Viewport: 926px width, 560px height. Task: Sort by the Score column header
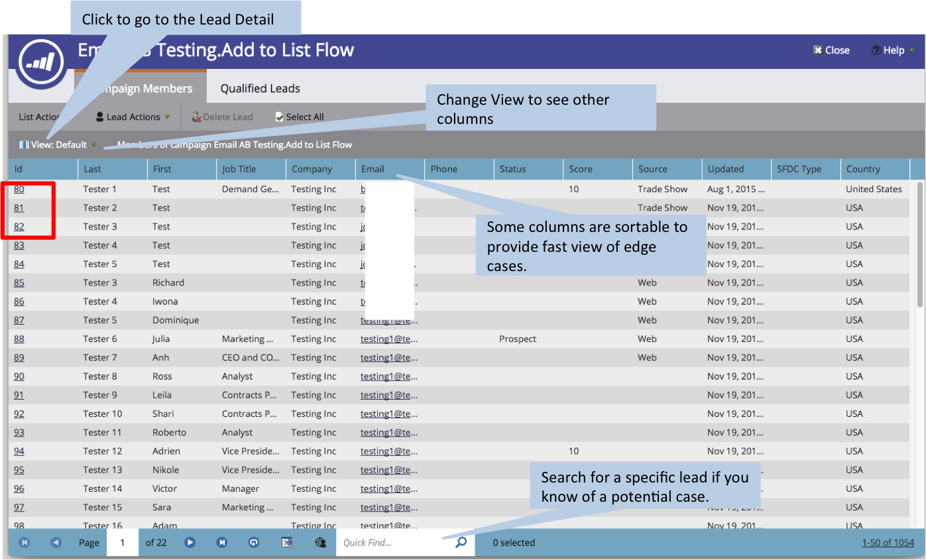point(581,169)
